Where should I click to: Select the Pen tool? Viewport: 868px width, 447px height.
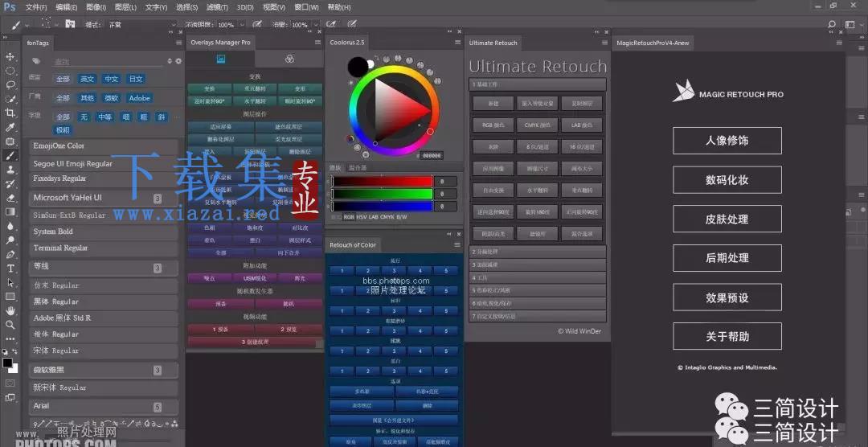10,254
